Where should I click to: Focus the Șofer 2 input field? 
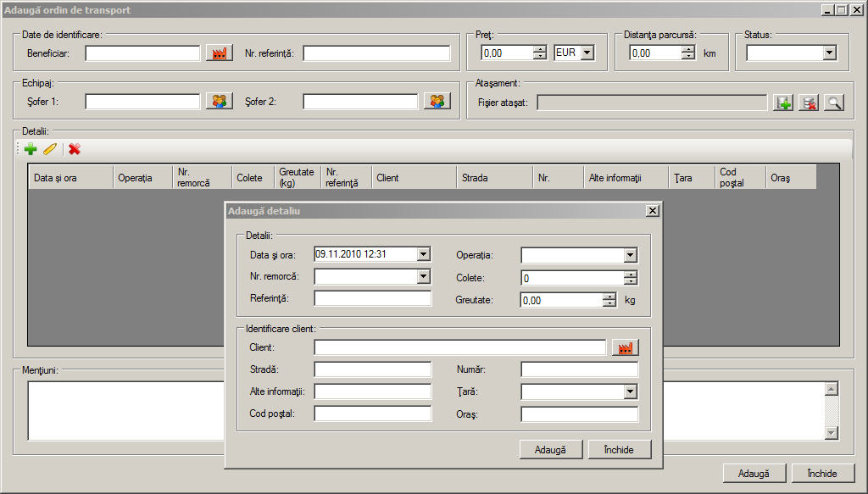(360, 101)
